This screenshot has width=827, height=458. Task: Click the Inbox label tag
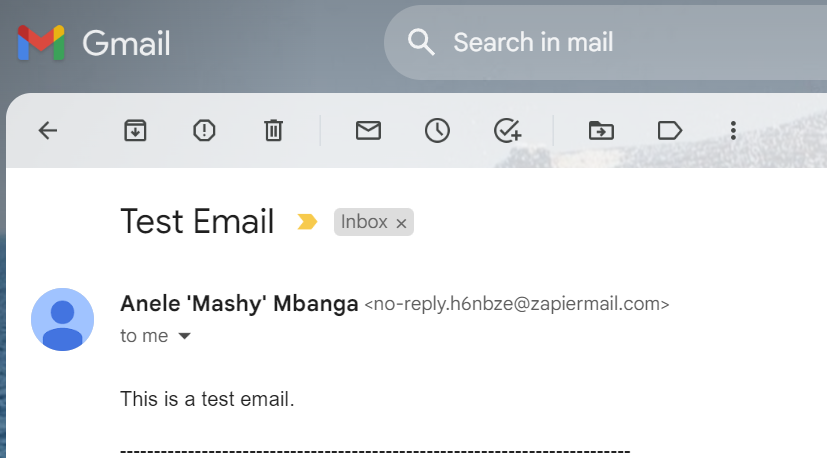pyautogui.click(x=364, y=222)
